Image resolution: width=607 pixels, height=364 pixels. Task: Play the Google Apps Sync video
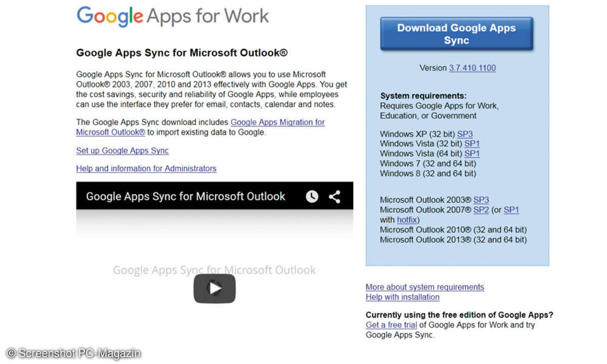[x=214, y=288]
